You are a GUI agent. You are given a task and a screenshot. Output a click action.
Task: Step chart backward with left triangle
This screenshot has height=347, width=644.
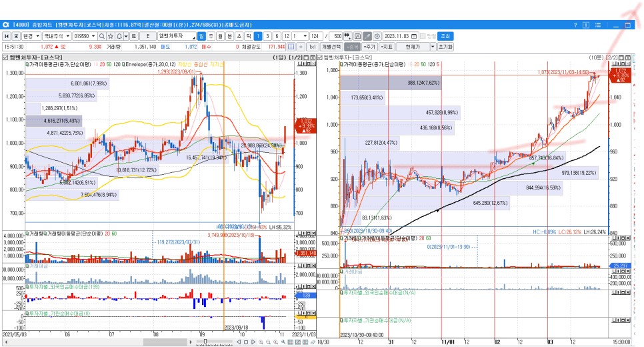click(x=238, y=342)
